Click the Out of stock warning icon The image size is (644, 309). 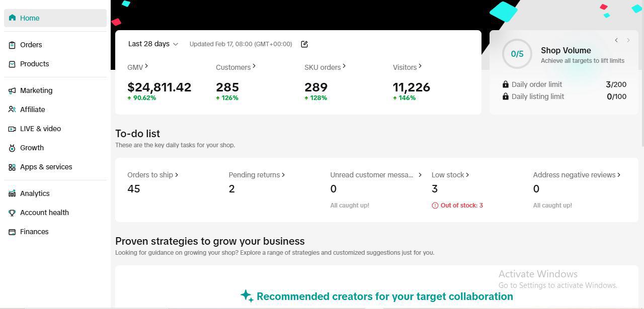(435, 205)
